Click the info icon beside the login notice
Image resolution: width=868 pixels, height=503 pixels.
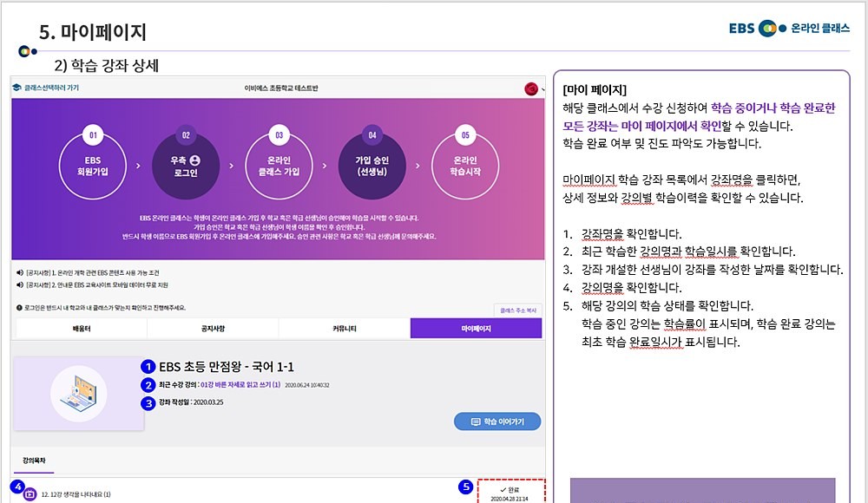pyautogui.click(x=19, y=307)
